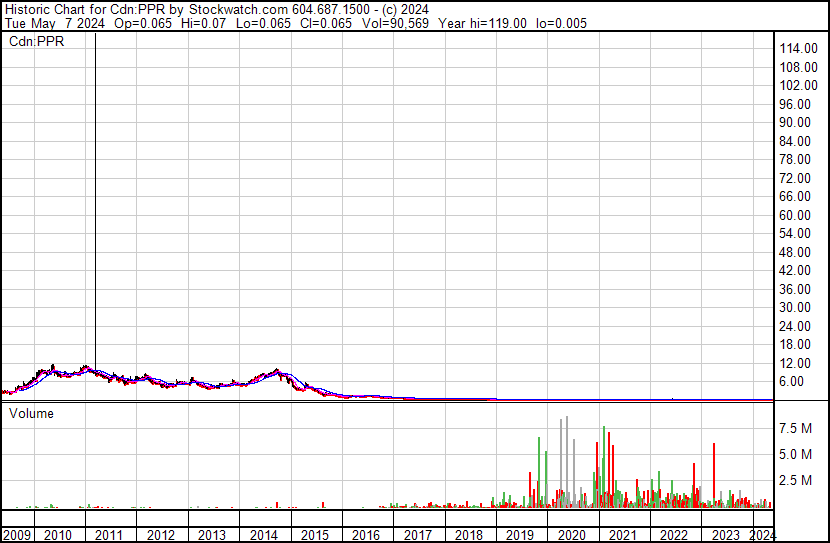Click the 96.00 price axis label
This screenshot has width=830, height=543.
(795, 104)
